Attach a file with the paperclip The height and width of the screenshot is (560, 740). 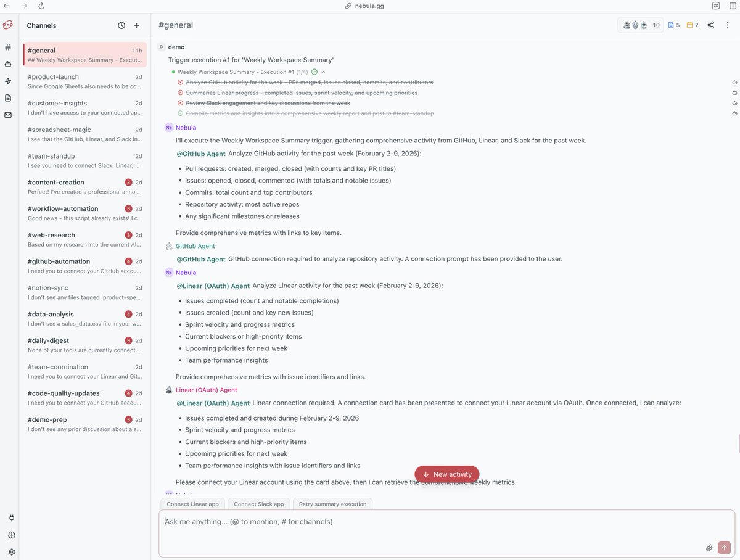coord(709,548)
